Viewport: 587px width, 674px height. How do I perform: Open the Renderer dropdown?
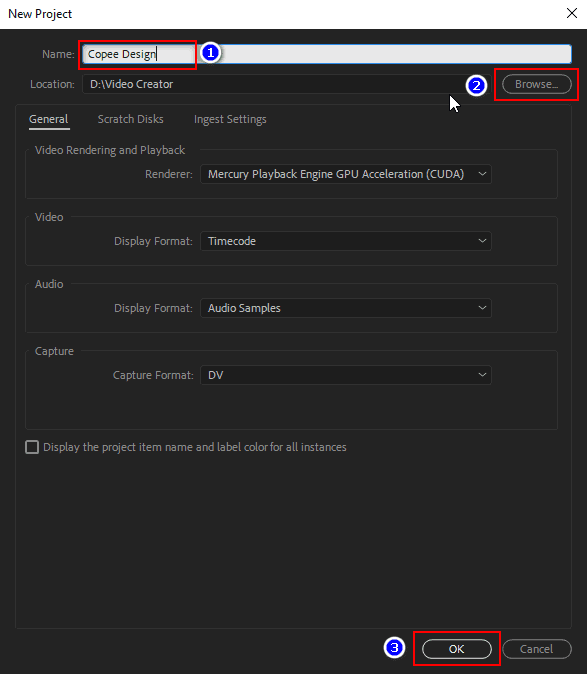pyautogui.click(x=345, y=174)
